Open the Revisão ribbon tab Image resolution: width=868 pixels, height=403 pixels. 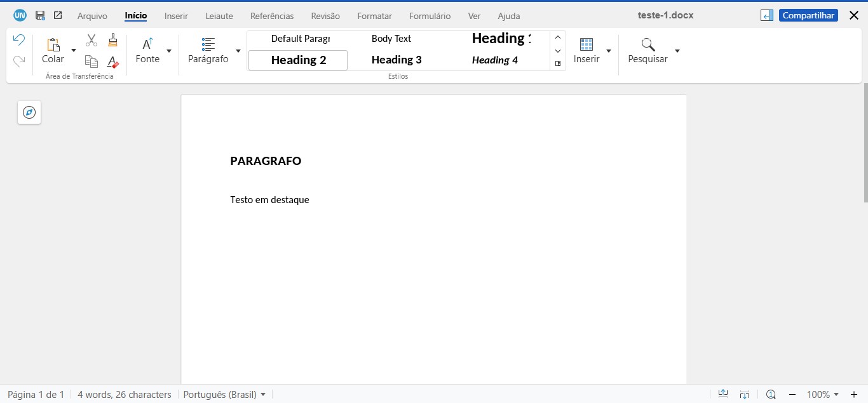(325, 15)
